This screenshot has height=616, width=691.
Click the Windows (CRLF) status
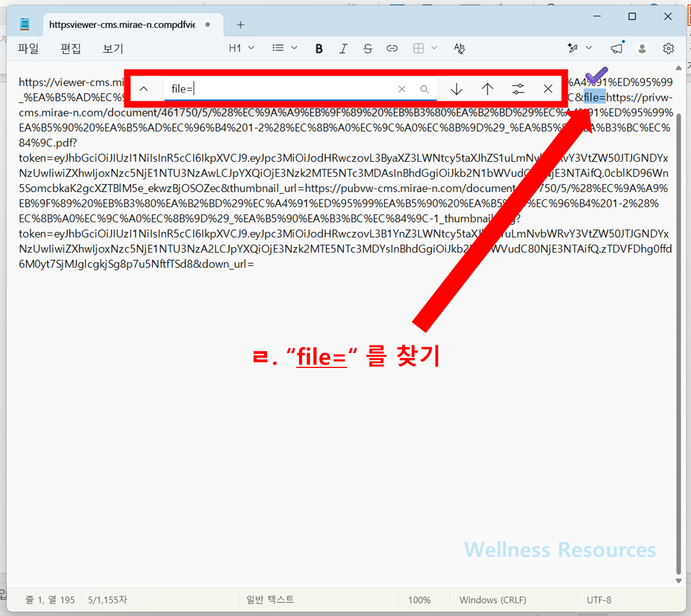493,600
